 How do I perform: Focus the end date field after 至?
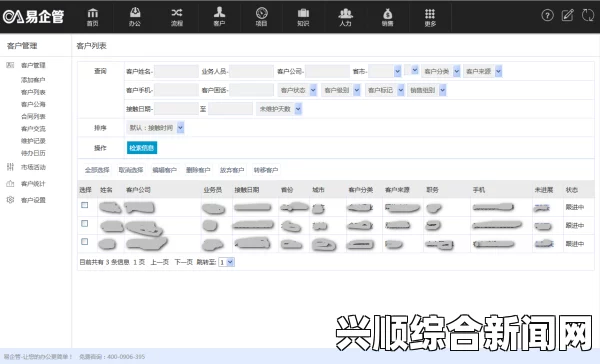pyautogui.click(x=230, y=109)
